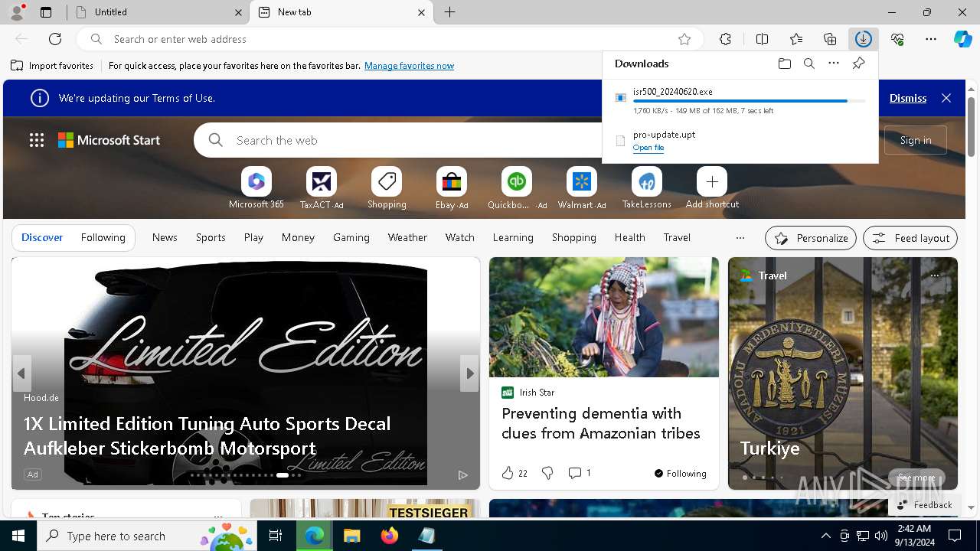Click the address bar input
Image resolution: width=980 pixels, height=551 pixels.
(390, 39)
